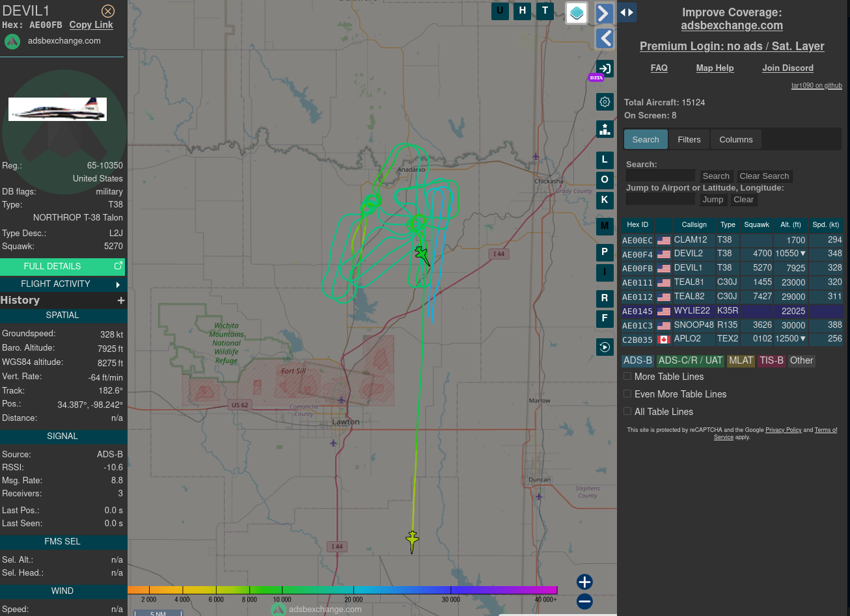Zoom out with the minus button
The height and width of the screenshot is (616, 850).
point(584,601)
